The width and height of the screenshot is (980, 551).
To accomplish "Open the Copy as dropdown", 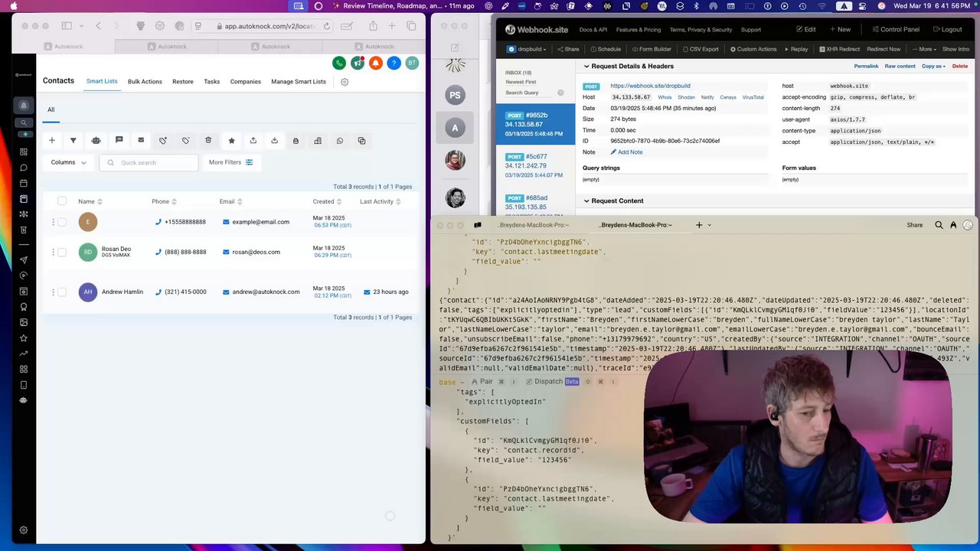I will [933, 67].
